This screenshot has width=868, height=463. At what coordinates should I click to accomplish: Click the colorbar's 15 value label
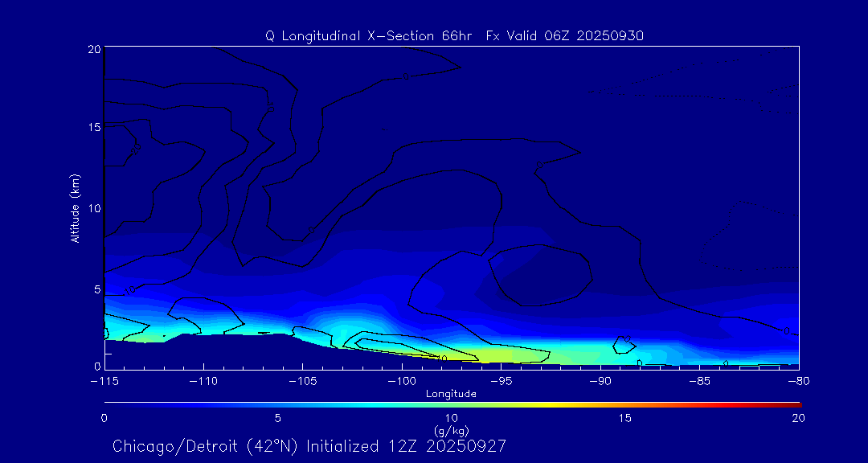click(624, 418)
